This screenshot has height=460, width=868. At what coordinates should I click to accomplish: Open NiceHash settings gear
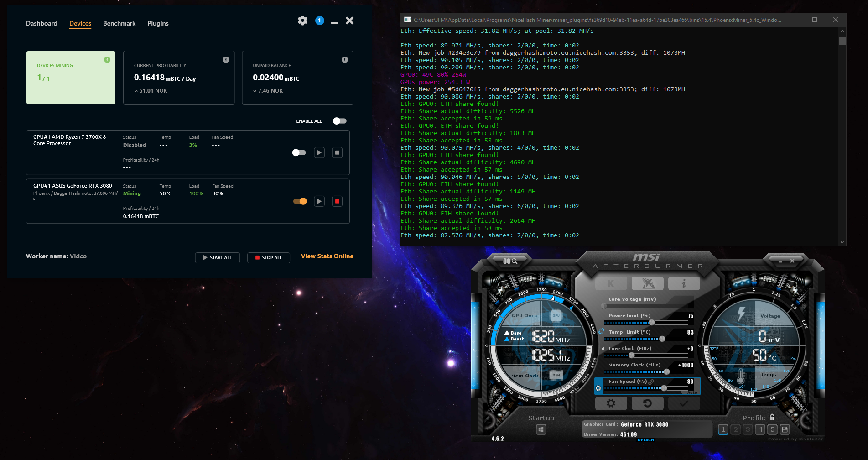[x=302, y=21]
